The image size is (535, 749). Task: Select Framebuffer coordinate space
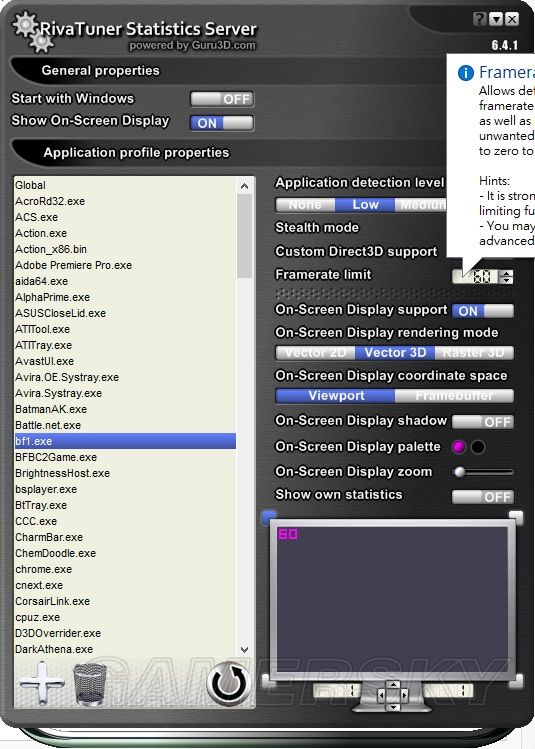point(454,396)
